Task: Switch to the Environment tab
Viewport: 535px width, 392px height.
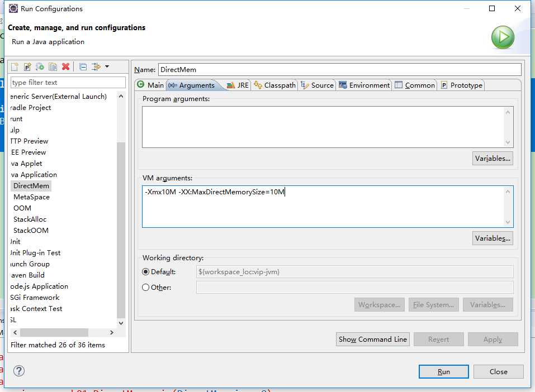Action: [x=364, y=85]
